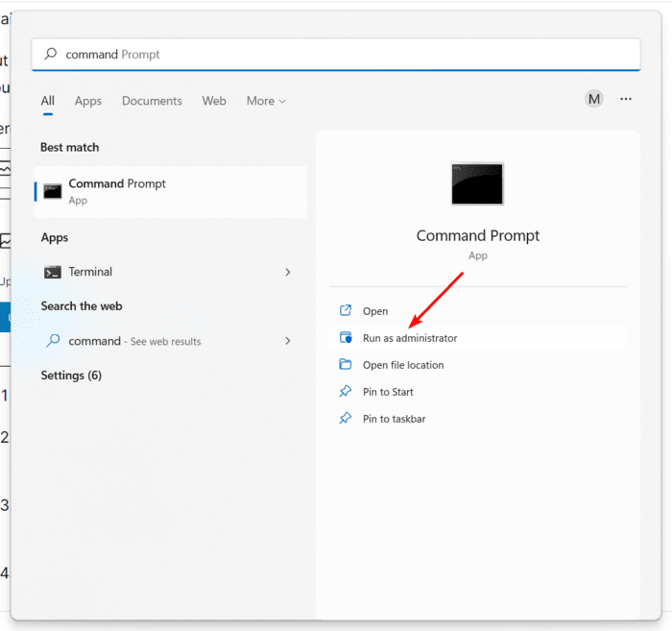Click the Apps section heading

tap(55, 238)
